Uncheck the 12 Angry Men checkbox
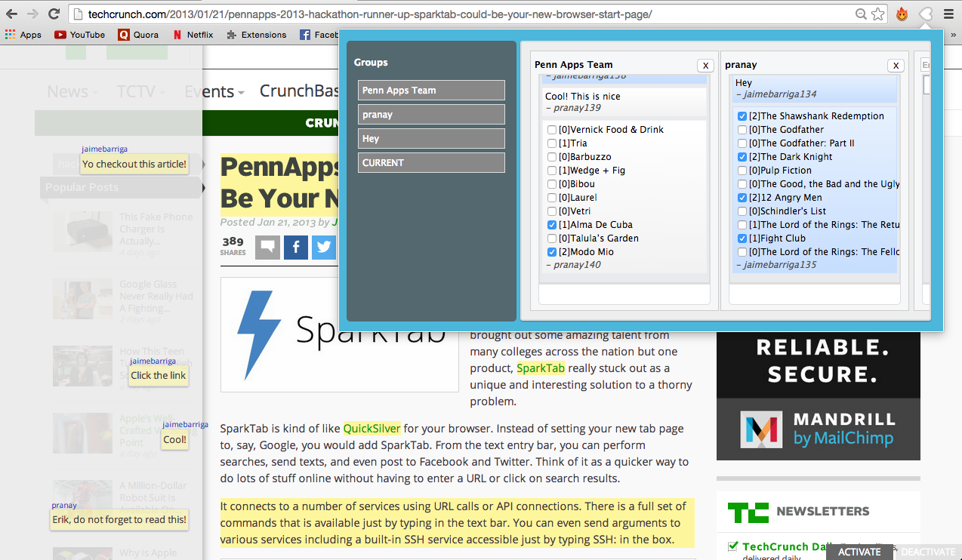Screen dimensions: 962x560 click(x=742, y=198)
